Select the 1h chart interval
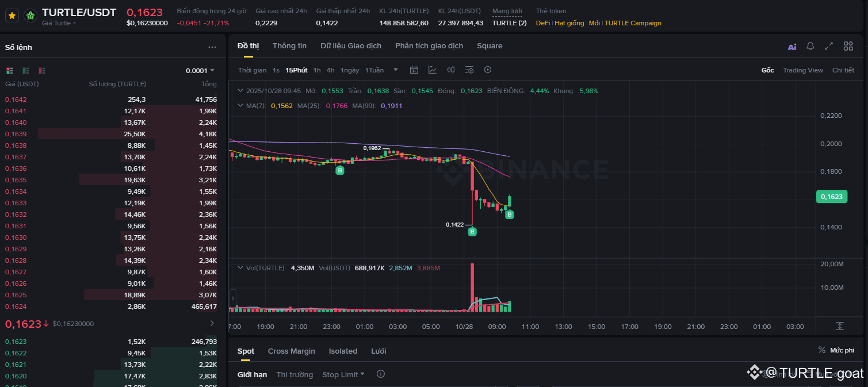Image resolution: width=868 pixels, height=387 pixels. (317, 70)
